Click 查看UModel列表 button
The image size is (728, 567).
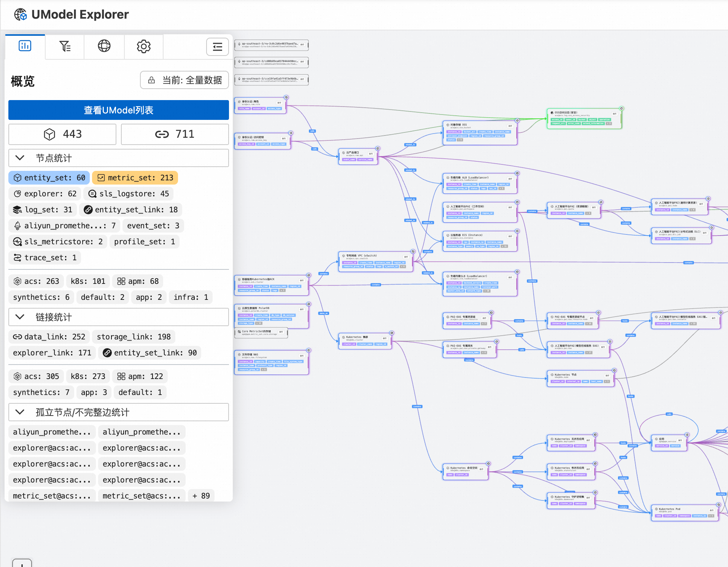(119, 110)
